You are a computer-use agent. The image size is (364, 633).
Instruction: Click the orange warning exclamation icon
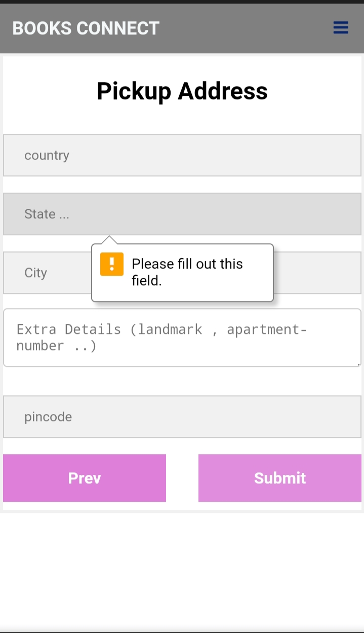click(x=111, y=264)
